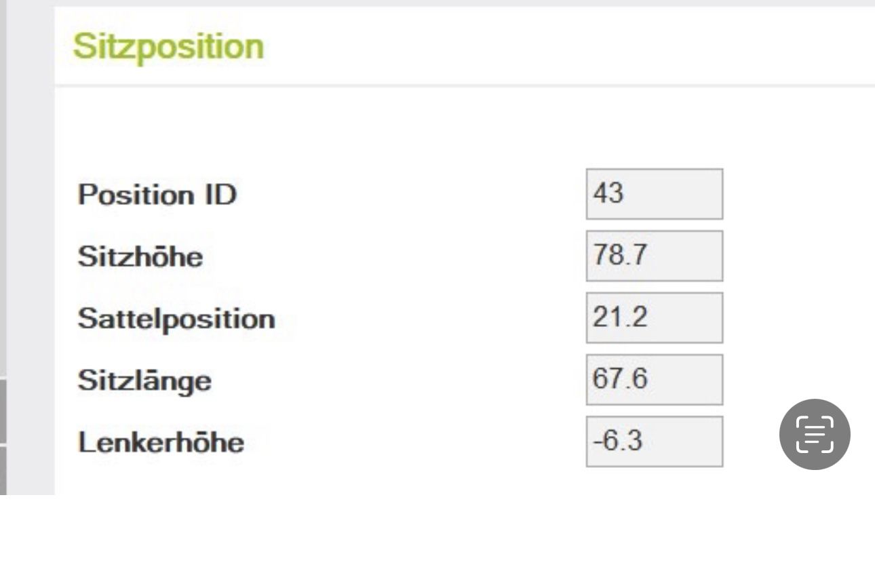Click empty header space beside Sitzposition title

570,46
